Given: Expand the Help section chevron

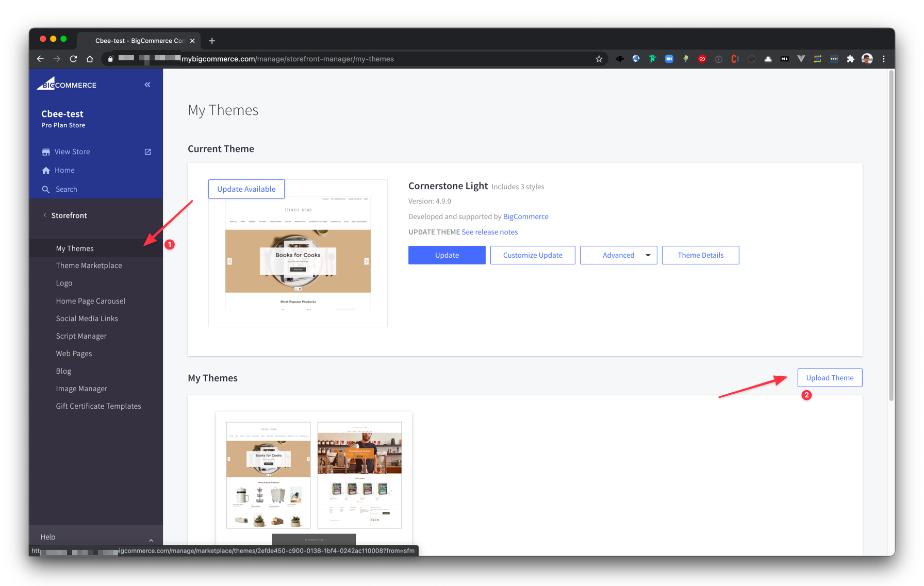Looking at the screenshot, I should [x=151, y=540].
